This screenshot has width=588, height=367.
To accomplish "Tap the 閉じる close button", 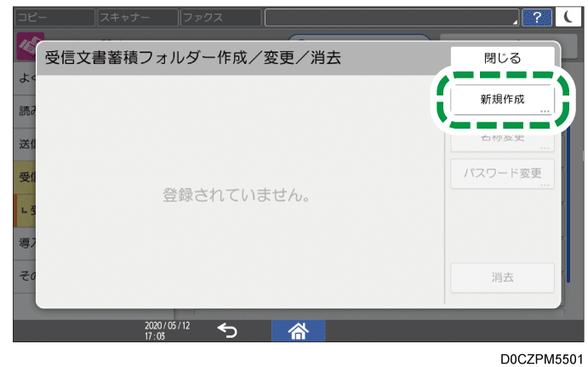I will [502, 58].
